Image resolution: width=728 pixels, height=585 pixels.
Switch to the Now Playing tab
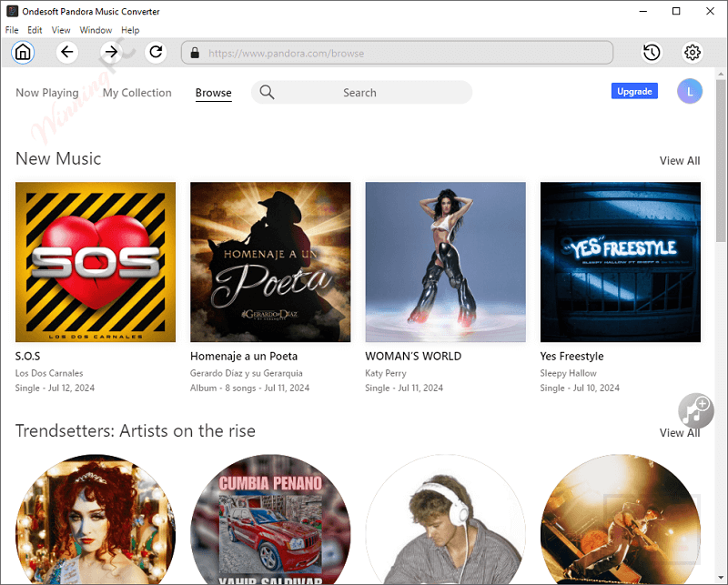pyautogui.click(x=47, y=93)
